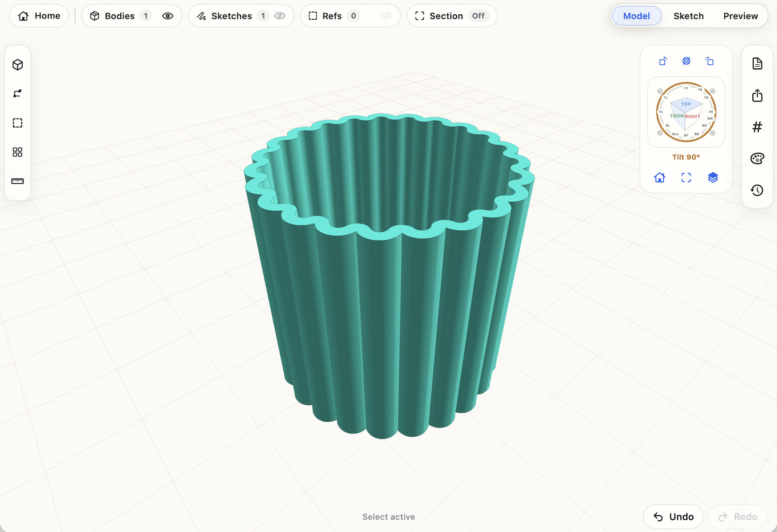The width and height of the screenshot is (777, 532).
Task: Open the history clock icon
Action: tap(757, 190)
